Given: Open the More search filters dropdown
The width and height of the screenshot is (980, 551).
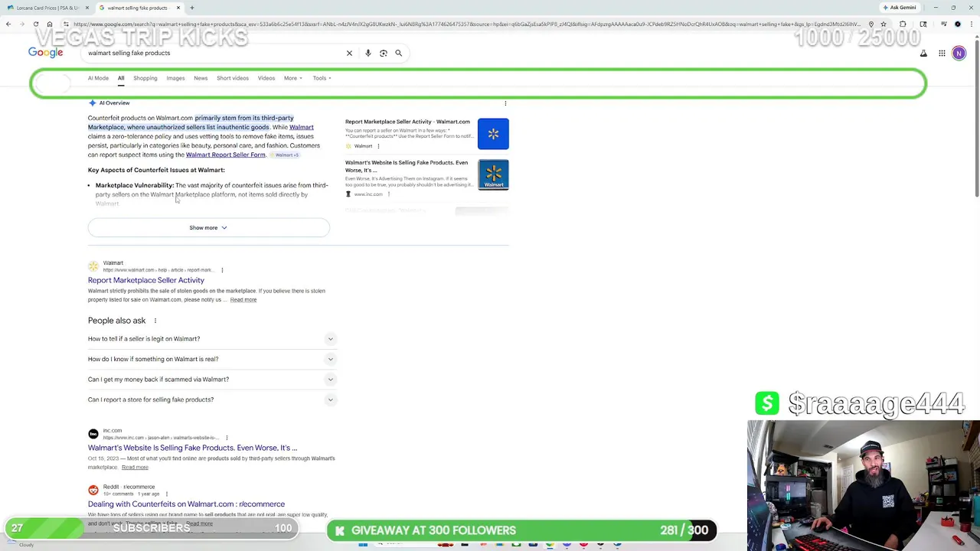Looking at the screenshot, I should pos(292,78).
